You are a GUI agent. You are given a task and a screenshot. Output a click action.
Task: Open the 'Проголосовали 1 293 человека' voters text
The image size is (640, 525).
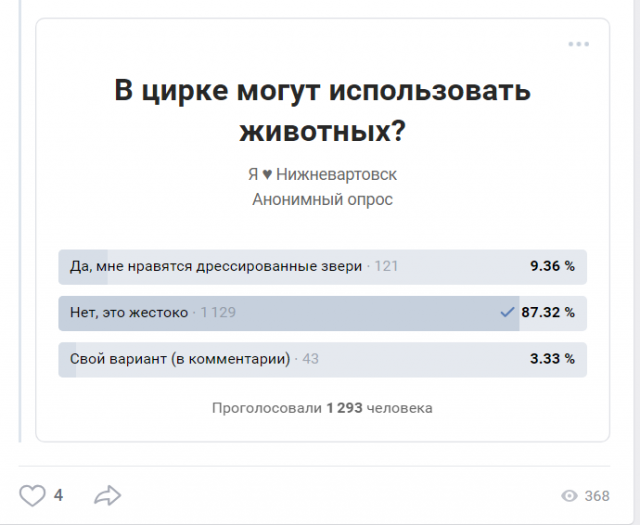322,408
